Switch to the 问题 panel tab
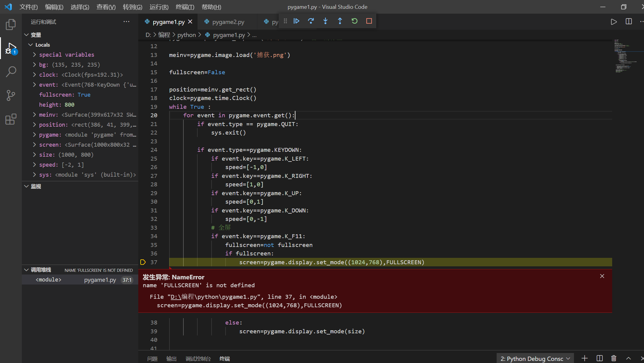Image resolution: width=644 pixels, height=363 pixels. point(152,359)
